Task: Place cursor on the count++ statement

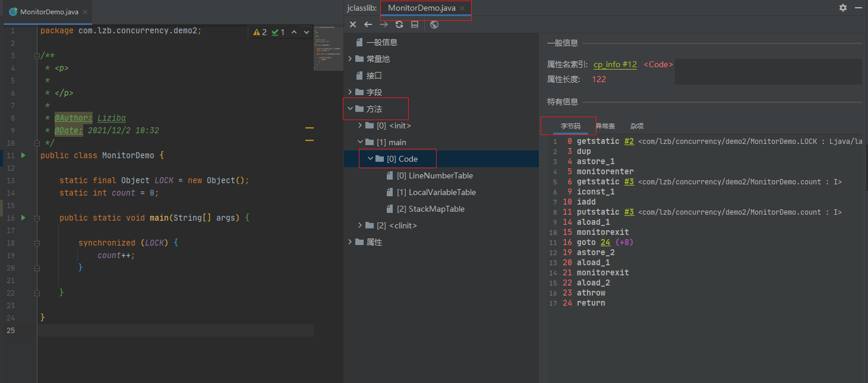Action: click(x=116, y=255)
